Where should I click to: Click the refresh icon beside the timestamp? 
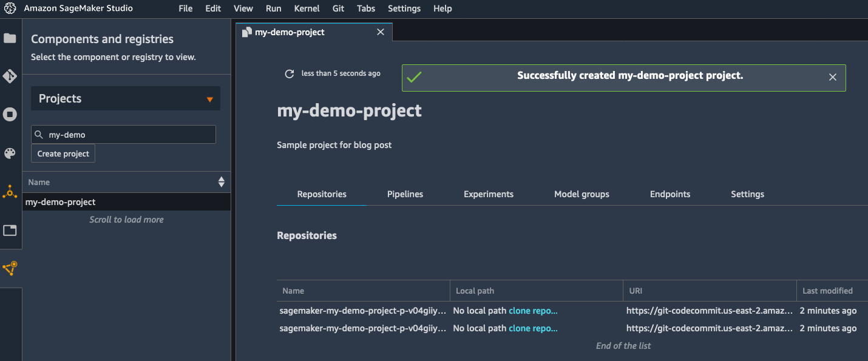coord(290,74)
